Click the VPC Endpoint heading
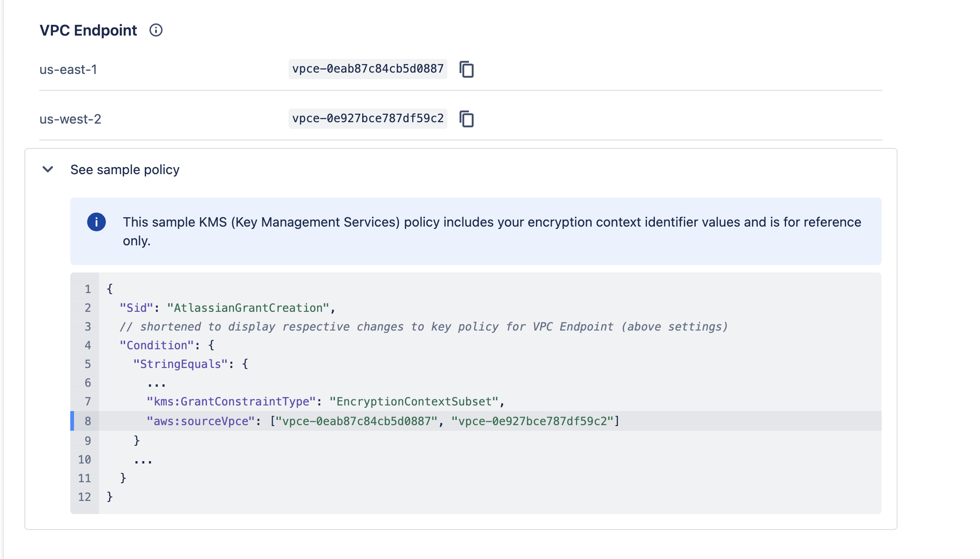 click(89, 30)
